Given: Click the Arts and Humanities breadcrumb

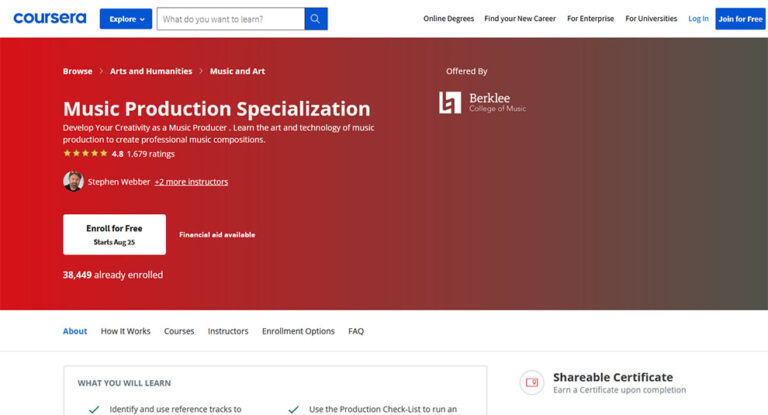Looking at the screenshot, I should tap(151, 71).
